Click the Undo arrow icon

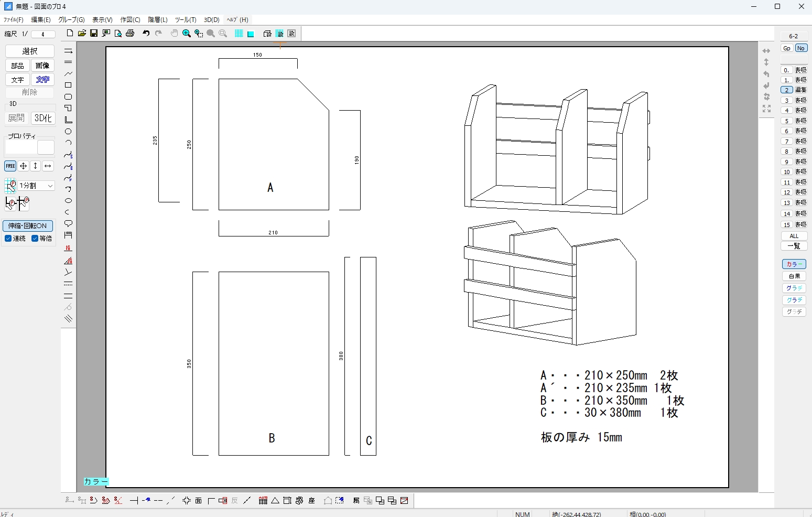coord(146,34)
